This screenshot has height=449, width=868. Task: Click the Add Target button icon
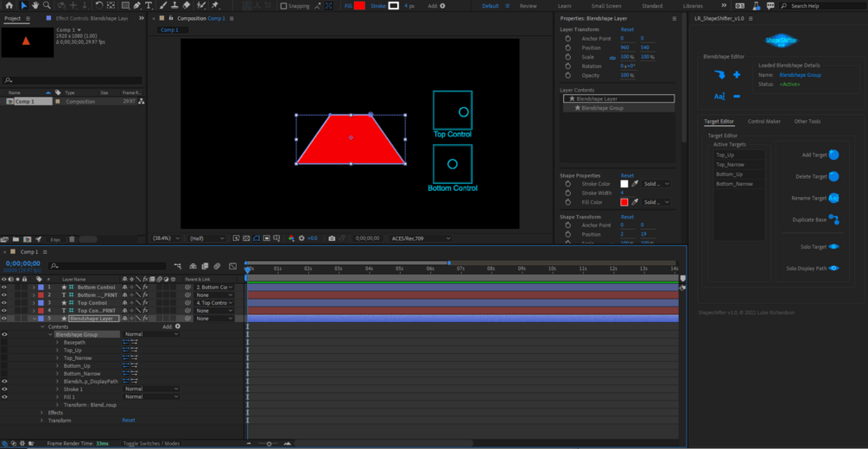pos(833,155)
